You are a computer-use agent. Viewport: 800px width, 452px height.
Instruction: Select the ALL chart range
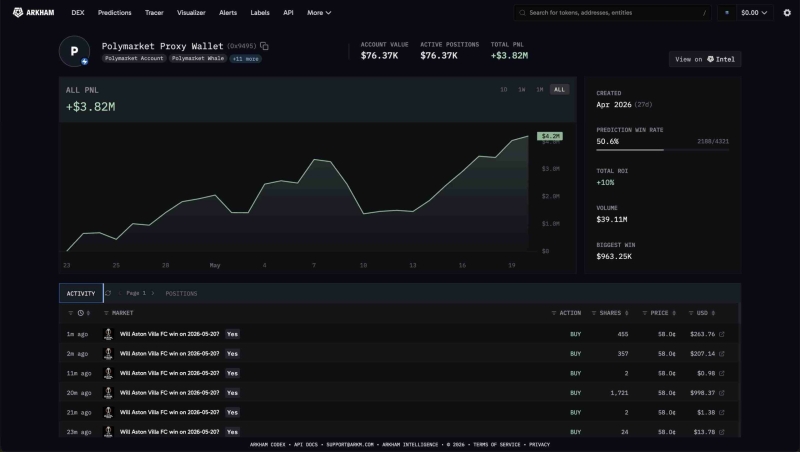[559, 90]
